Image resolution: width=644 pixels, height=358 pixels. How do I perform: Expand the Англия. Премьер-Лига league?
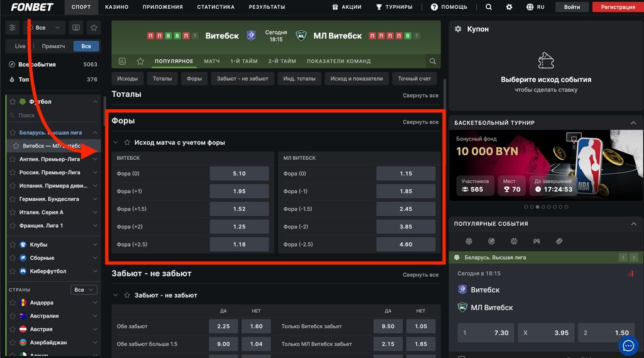[95, 159]
